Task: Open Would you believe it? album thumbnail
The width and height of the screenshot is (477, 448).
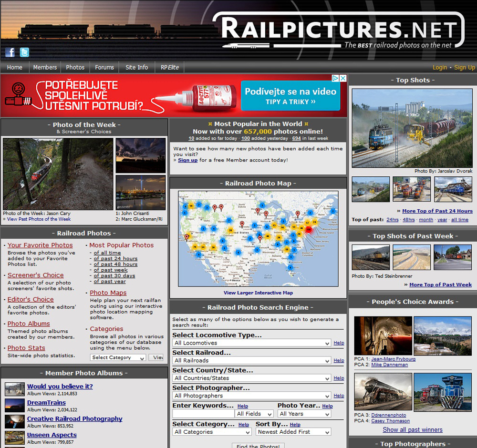Action: [15, 389]
